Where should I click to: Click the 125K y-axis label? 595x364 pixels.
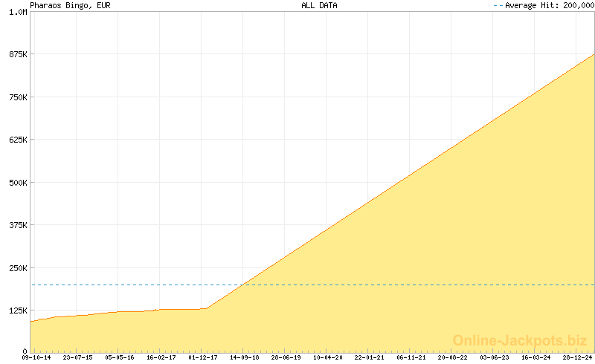click(16, 311)
